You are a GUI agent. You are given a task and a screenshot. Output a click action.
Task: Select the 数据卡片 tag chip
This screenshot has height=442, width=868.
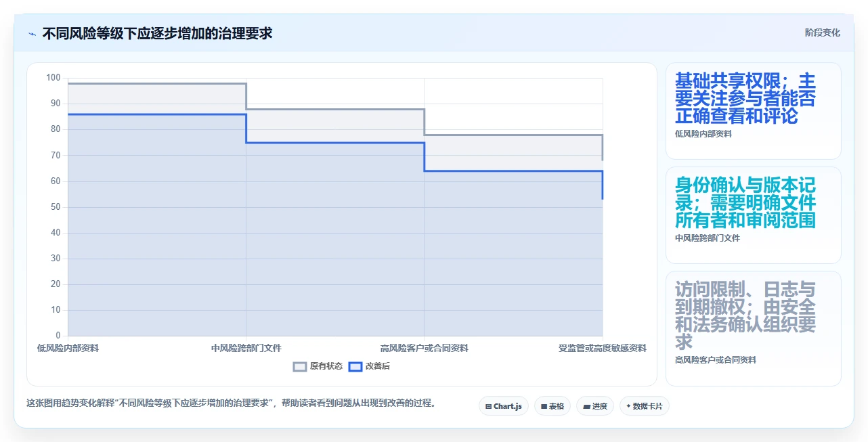[x=644, y=406]
